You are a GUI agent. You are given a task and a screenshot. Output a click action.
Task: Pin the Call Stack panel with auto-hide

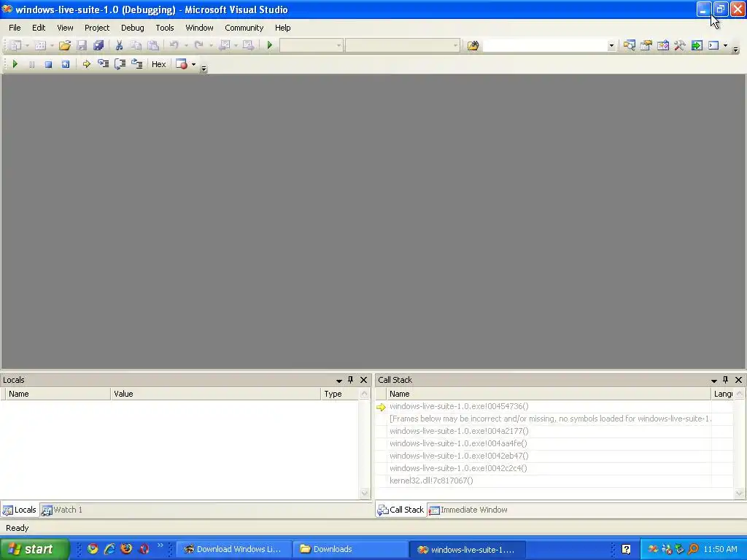click(x=726, y=379)
